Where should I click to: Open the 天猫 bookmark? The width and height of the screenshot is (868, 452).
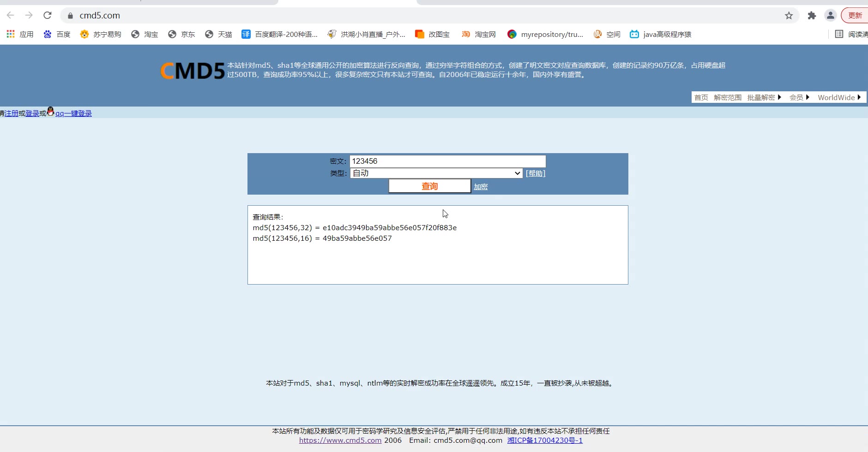click(218, 34)
